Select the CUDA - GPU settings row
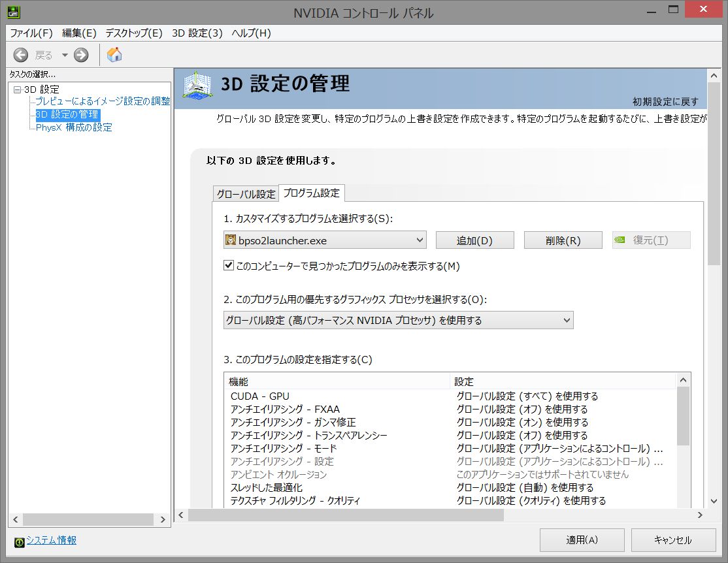 450,396
